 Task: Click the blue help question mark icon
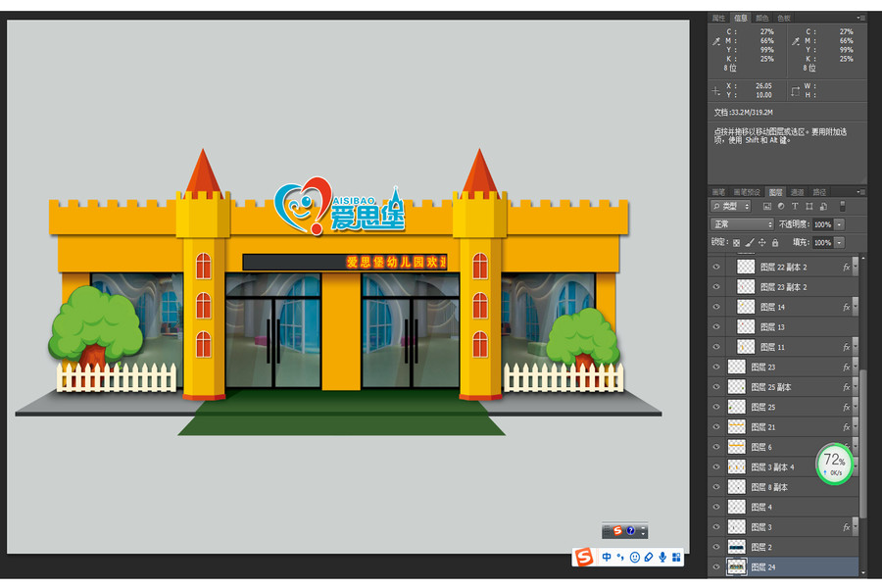pos(630,530)
